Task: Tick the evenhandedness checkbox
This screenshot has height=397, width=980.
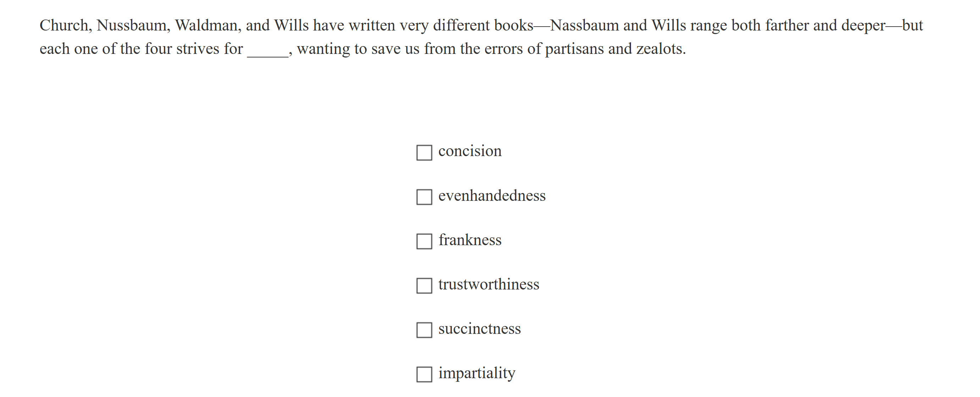Action: 424,197
